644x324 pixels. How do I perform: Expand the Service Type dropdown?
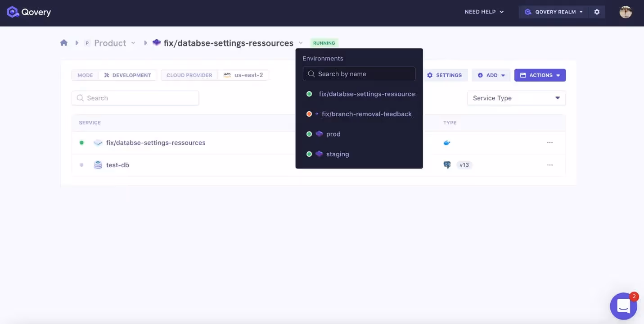click(516, 98)
